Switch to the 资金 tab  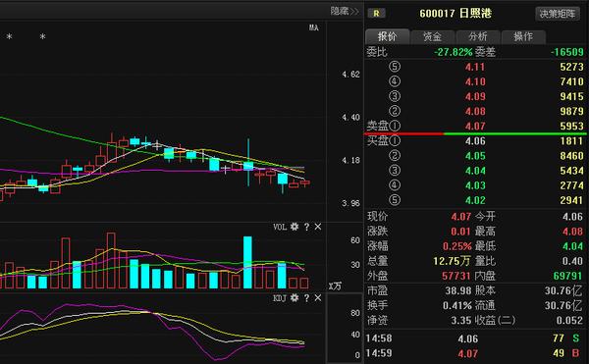pyautogui.click(x=432, y=36)
